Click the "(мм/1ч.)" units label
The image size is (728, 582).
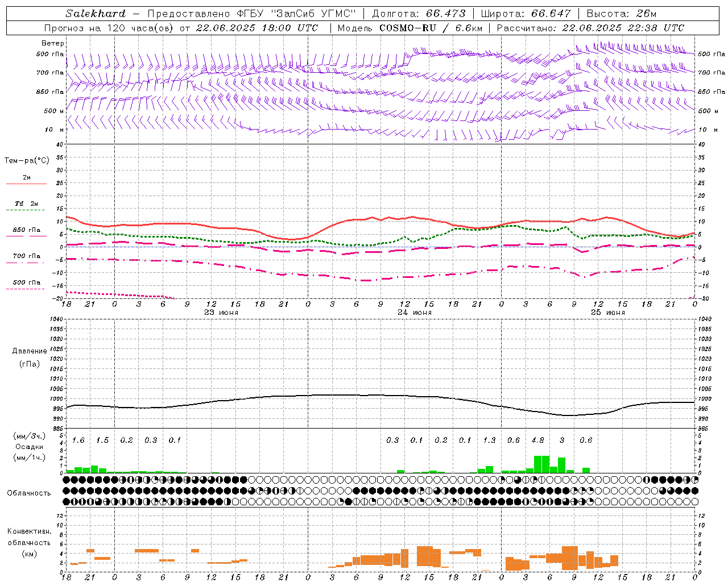click(x=30, y=458)
